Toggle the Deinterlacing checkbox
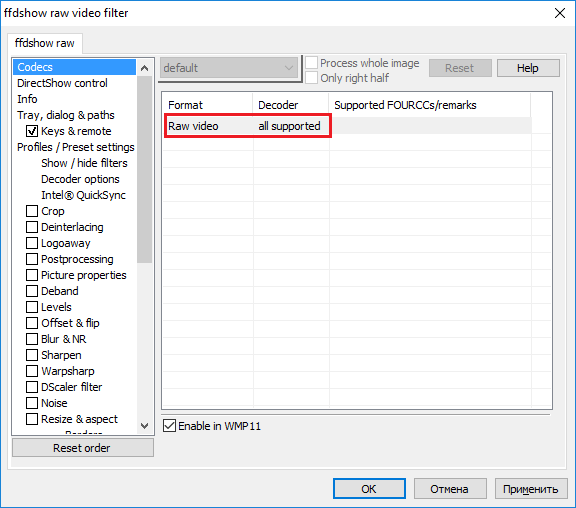The height and width of the screenshot is (508, 576). click(x=32, y=227)
